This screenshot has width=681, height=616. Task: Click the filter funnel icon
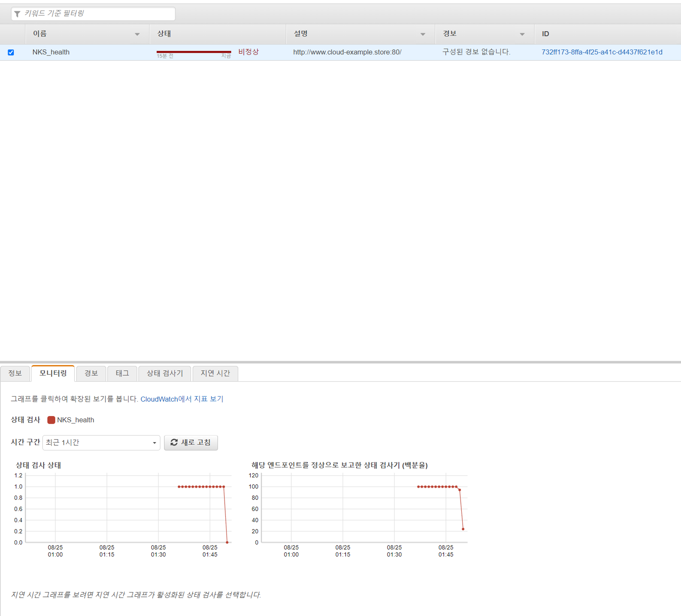pos(17,14)
